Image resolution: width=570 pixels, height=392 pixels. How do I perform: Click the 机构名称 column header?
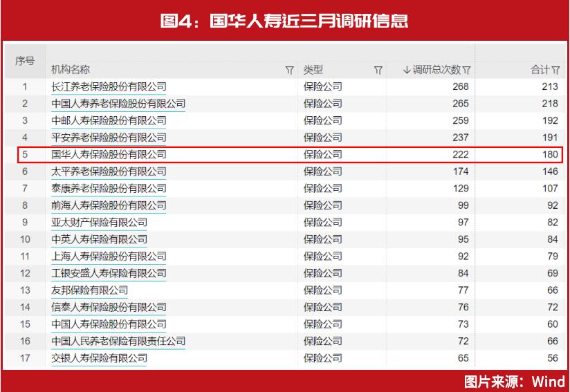coord(71,69)
